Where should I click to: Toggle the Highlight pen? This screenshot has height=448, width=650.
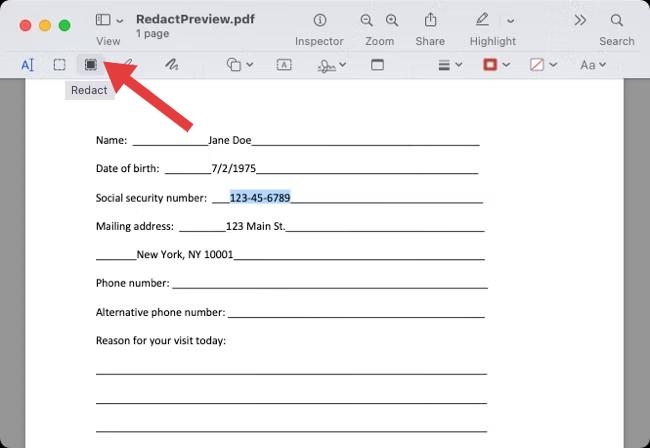pyautogui.click(x=482, y=19)
